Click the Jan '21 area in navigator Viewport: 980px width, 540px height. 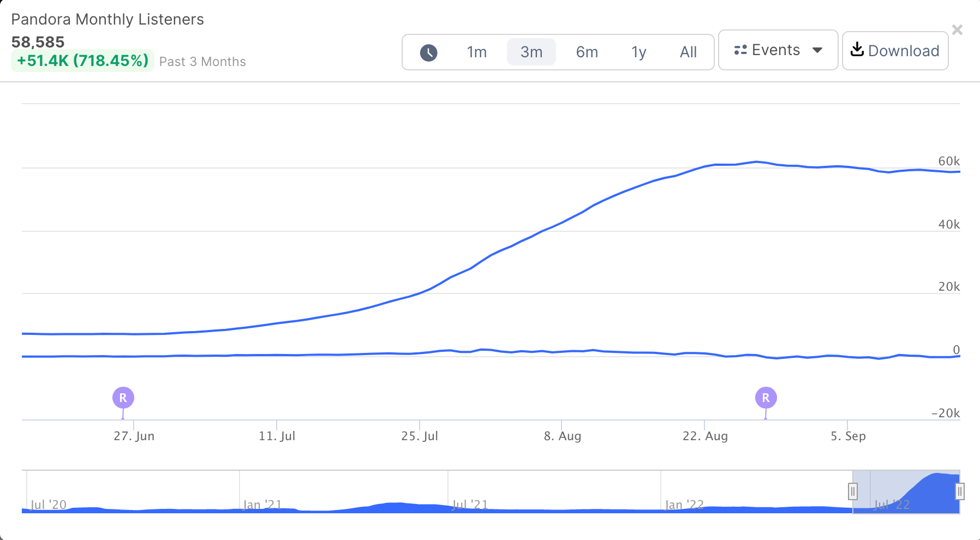click(262, 499)
